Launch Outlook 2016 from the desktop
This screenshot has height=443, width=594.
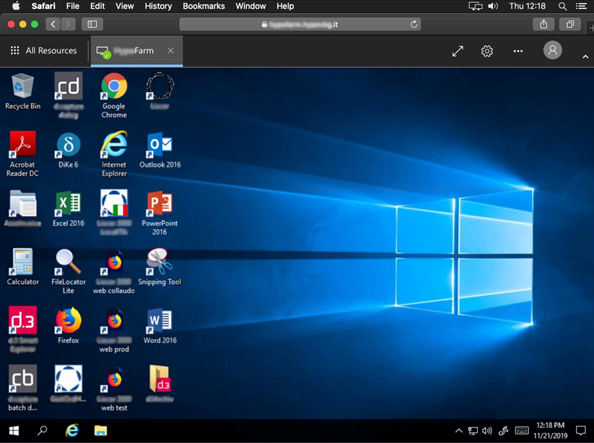click(160, 150)
